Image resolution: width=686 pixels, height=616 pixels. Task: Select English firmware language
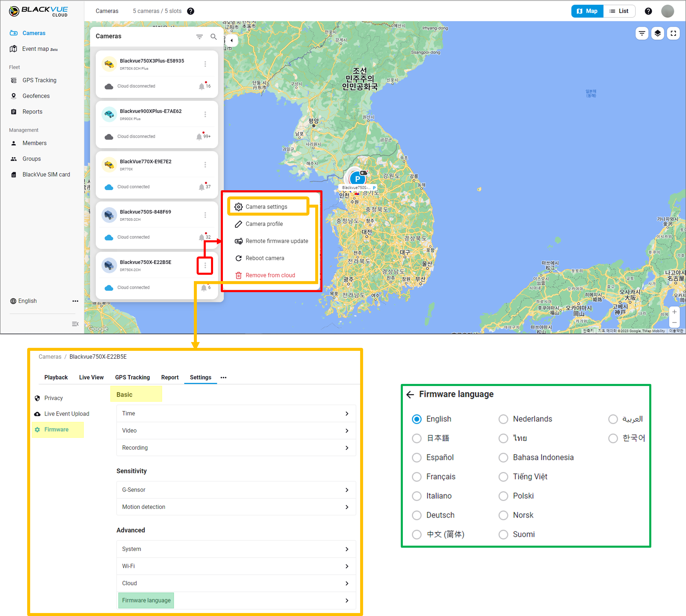pyautogui.click(x=417, y=419)
